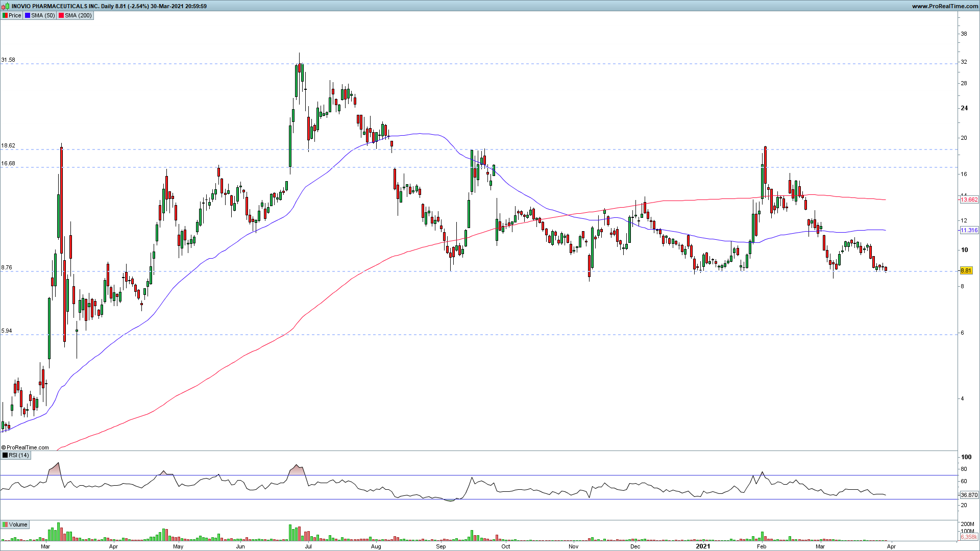
Task: Click the candlestick icon beside the chart title
Action: click(6, 6)
